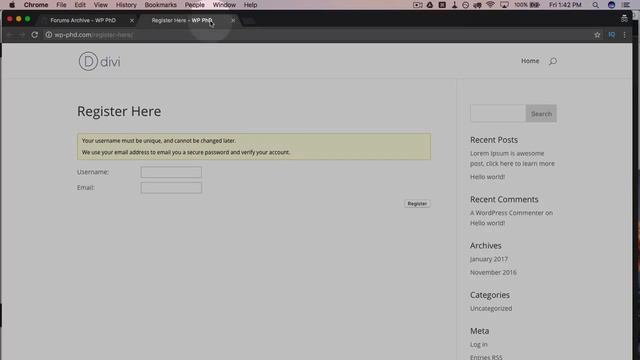The width and height of the screenshot is (640, 360).
Task: Open the View menu
Action: (100, 5)
